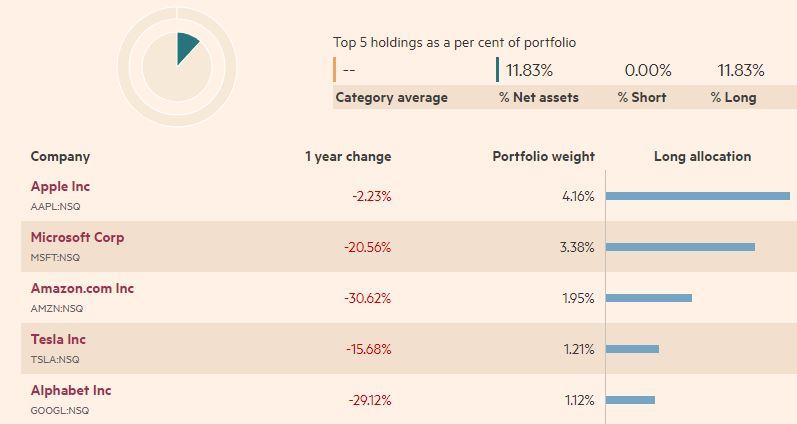Click the AAPL:NSQ ticker symbol
This screenshot has width=797, height=424.
(55, 207)
